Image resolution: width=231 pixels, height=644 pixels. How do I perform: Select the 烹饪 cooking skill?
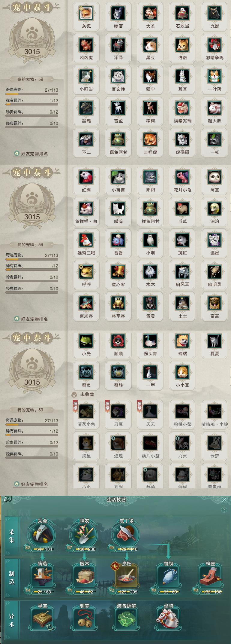[x=126, y=577]
